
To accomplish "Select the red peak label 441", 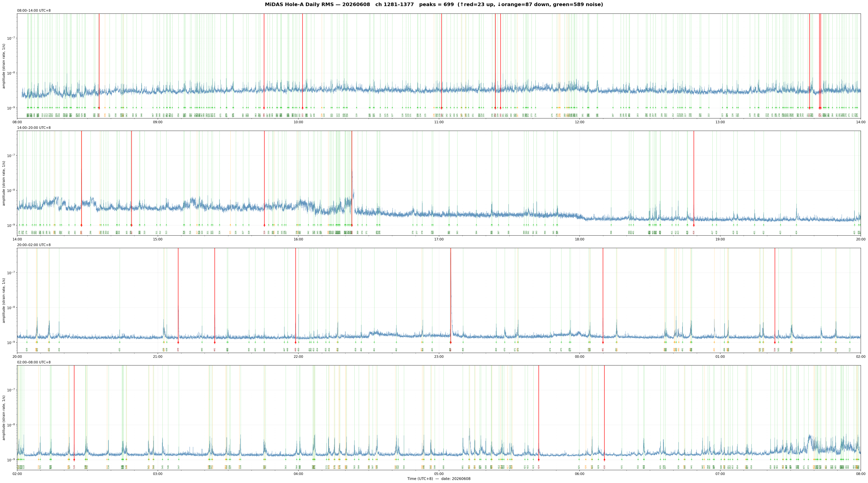I will [x=215, y=350].
